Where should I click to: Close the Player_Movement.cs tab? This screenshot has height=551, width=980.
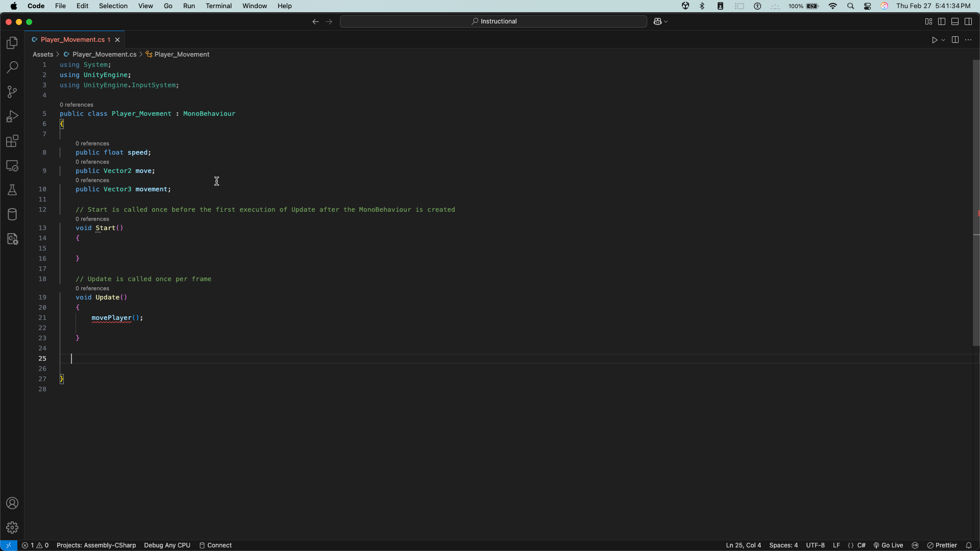pos(117,40)
